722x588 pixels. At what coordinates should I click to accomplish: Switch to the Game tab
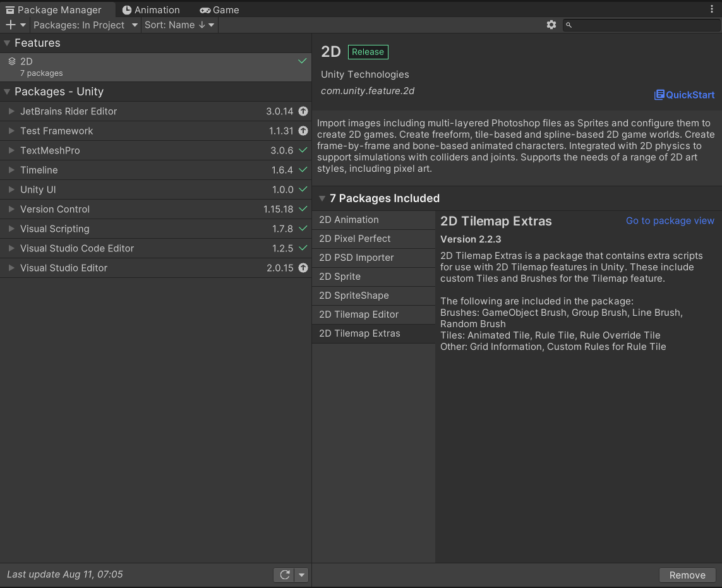tap(220, 9)
